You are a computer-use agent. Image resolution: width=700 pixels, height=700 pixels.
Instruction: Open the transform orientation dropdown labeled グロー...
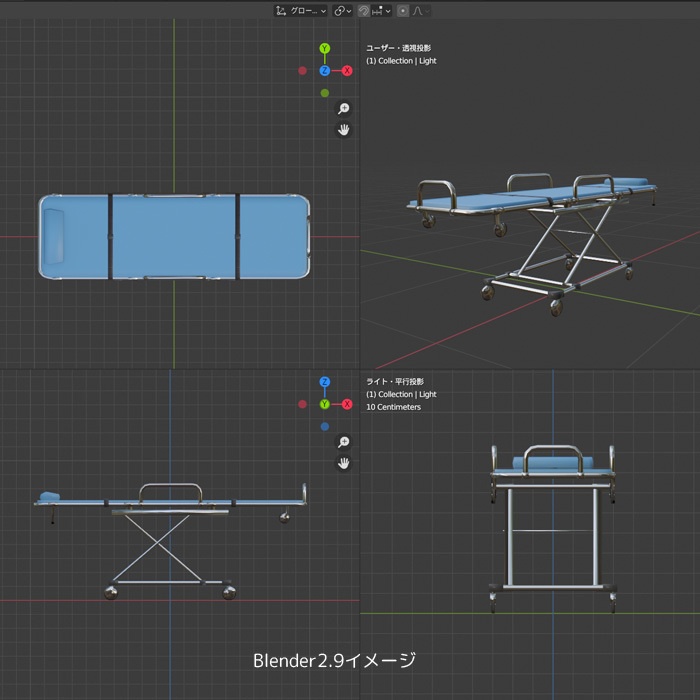tap(300, 11)
